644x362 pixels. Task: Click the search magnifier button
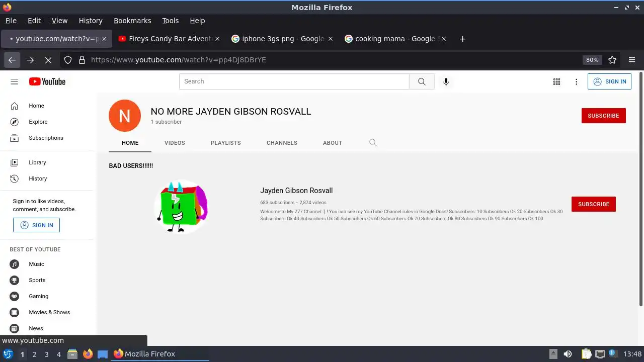(x=422, y=81)
